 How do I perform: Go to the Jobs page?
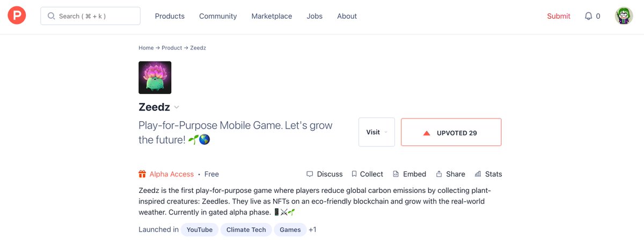[x=314, y=16]
